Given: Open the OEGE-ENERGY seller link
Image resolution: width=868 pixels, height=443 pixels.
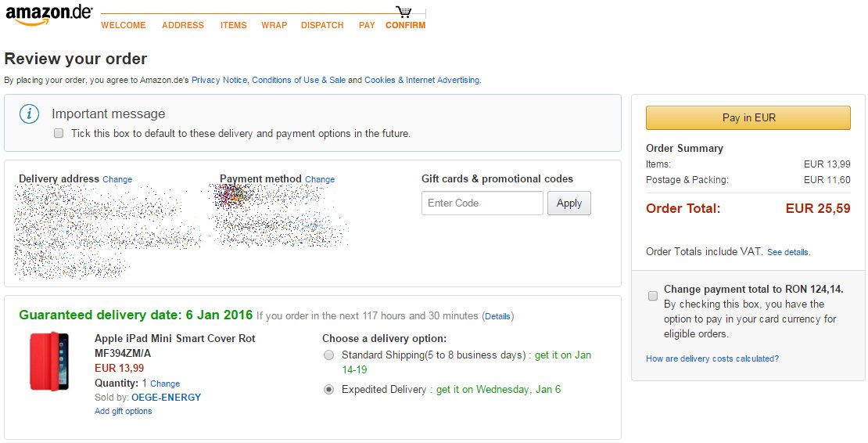Looking at the screenshot, I should (x=166, y=398).
